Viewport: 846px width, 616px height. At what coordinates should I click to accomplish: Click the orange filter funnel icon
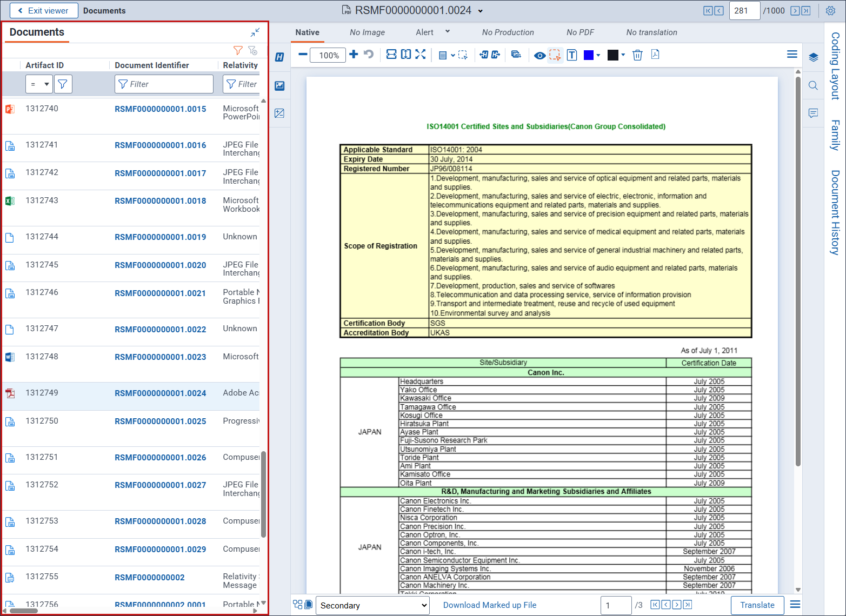pos(238,50)
